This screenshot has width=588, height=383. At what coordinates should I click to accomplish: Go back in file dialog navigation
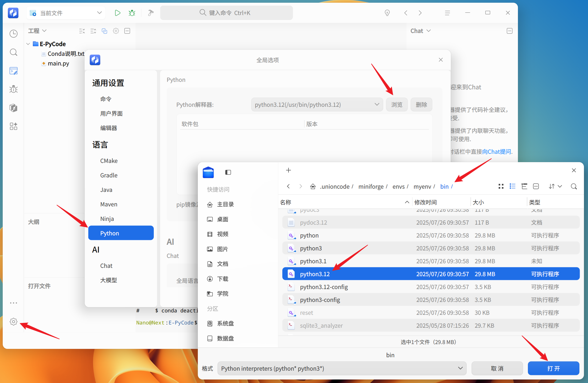coord(288,186)
